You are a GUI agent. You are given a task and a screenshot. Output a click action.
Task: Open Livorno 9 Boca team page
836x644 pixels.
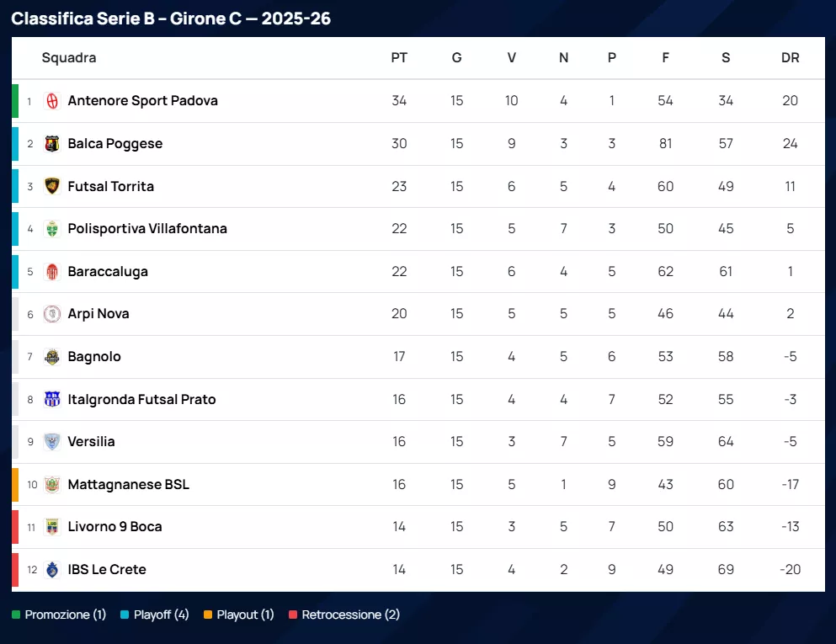click(x=114, y=527)
